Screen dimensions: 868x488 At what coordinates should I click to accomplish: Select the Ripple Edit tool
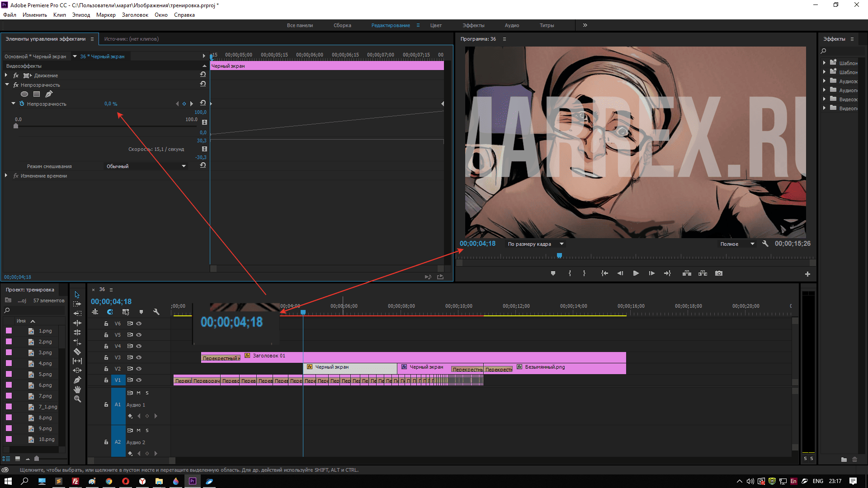[77, 323]
